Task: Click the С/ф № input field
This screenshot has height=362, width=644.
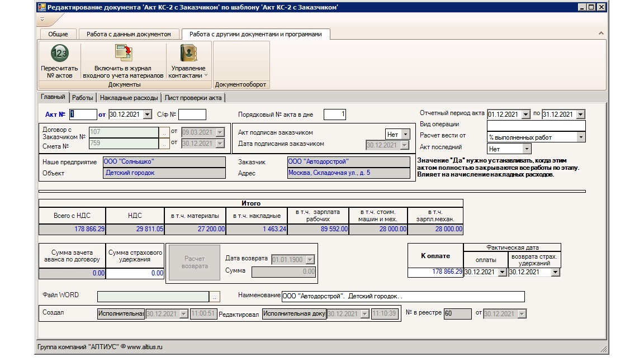Action: pos(192,115)
